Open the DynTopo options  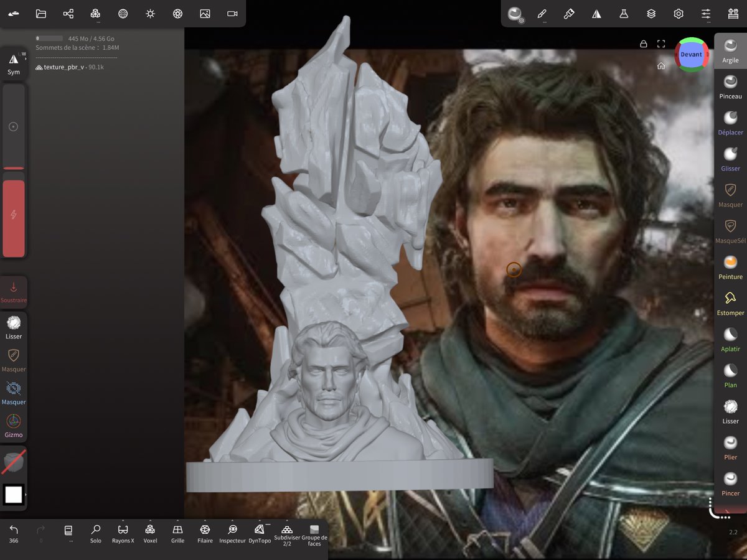[260, 533]
